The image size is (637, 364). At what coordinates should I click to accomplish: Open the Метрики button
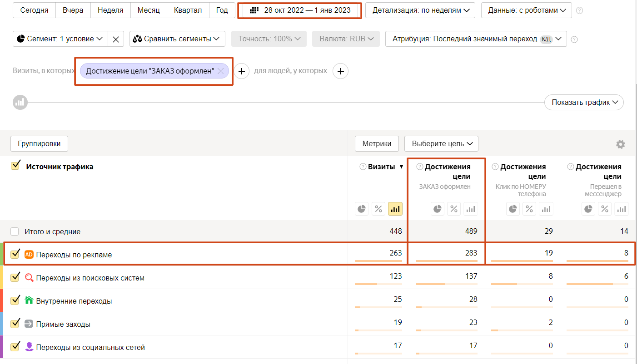click(x=377, y=144)
